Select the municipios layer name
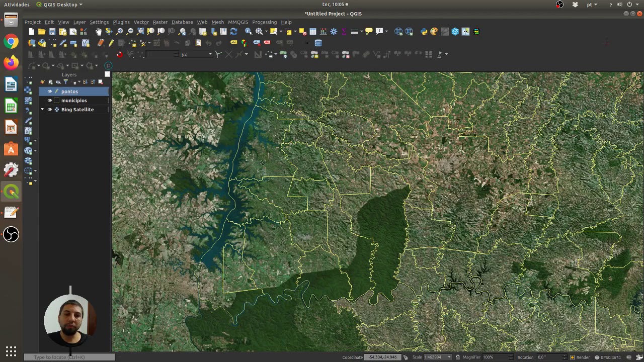 tap(74, 101)
